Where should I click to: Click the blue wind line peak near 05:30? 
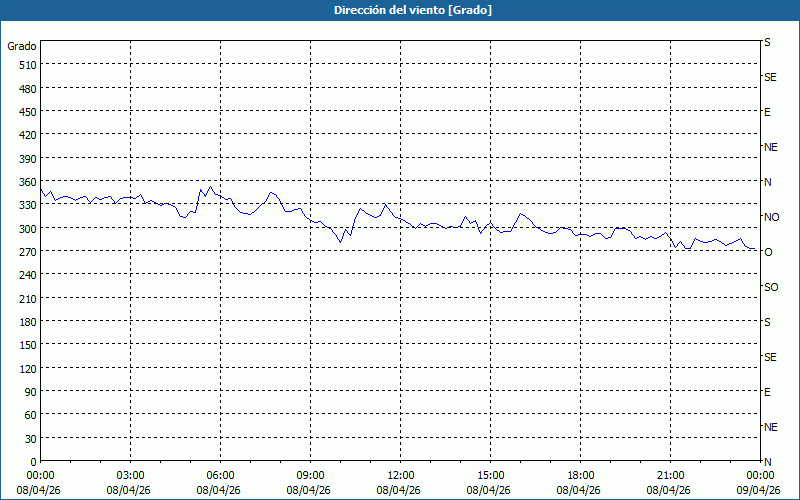210,187
